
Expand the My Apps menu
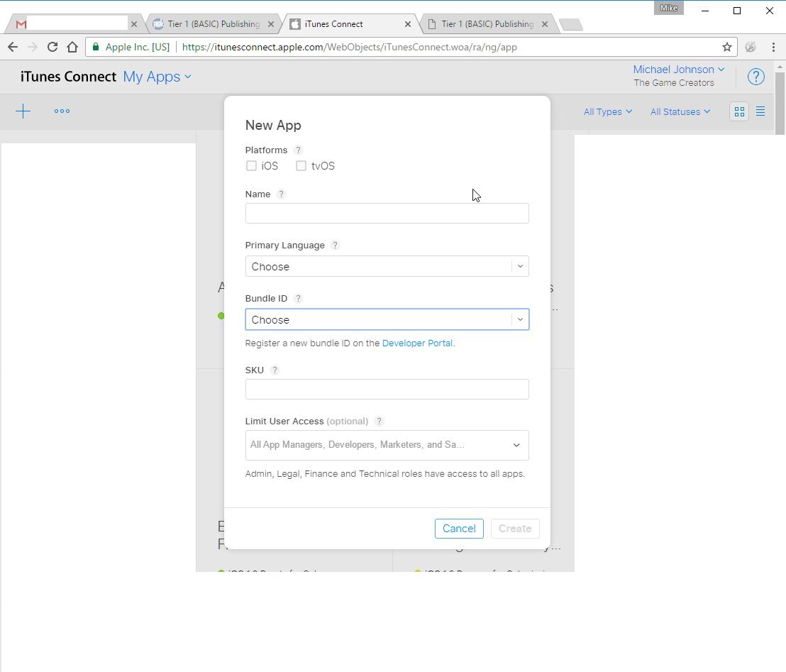[157, 77]
